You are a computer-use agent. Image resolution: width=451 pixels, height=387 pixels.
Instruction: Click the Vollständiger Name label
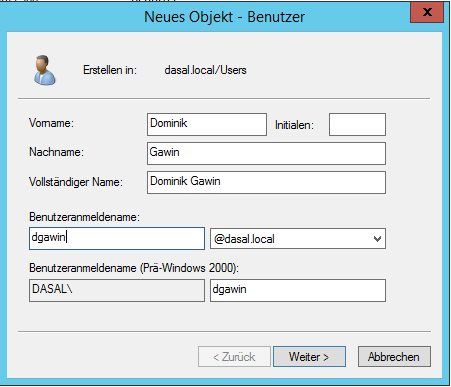[x=76, y=182]
